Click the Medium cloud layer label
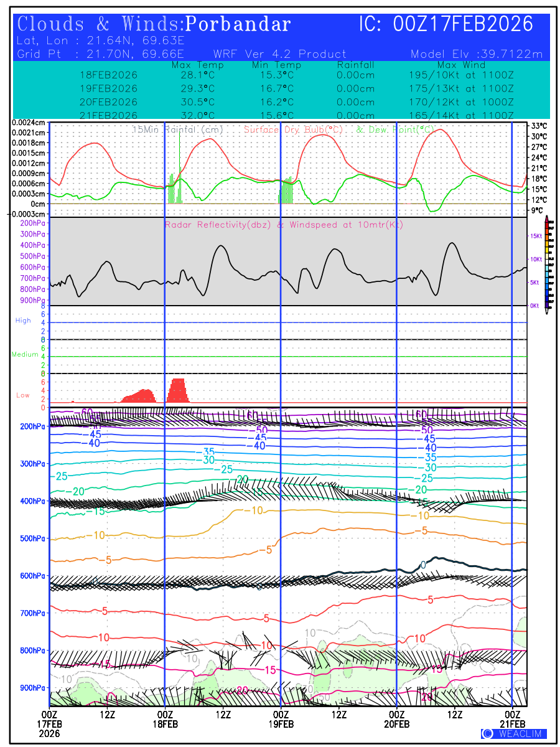Viewport: 560px width, 747px height. 23,355
